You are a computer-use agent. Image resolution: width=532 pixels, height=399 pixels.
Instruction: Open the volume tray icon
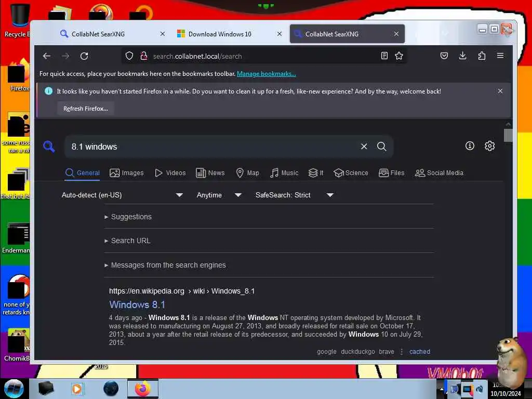coord(479,389)
